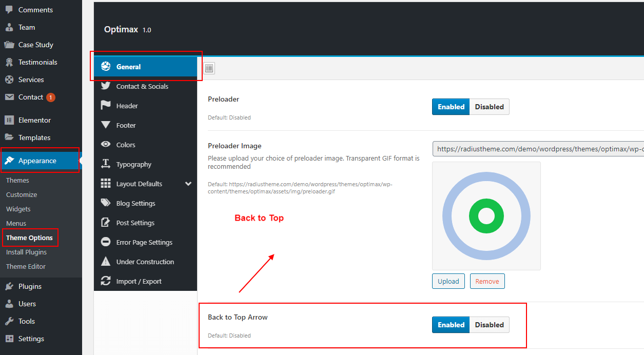
Task: Open the Customize submenu link
Action: (x=22, y=194)
